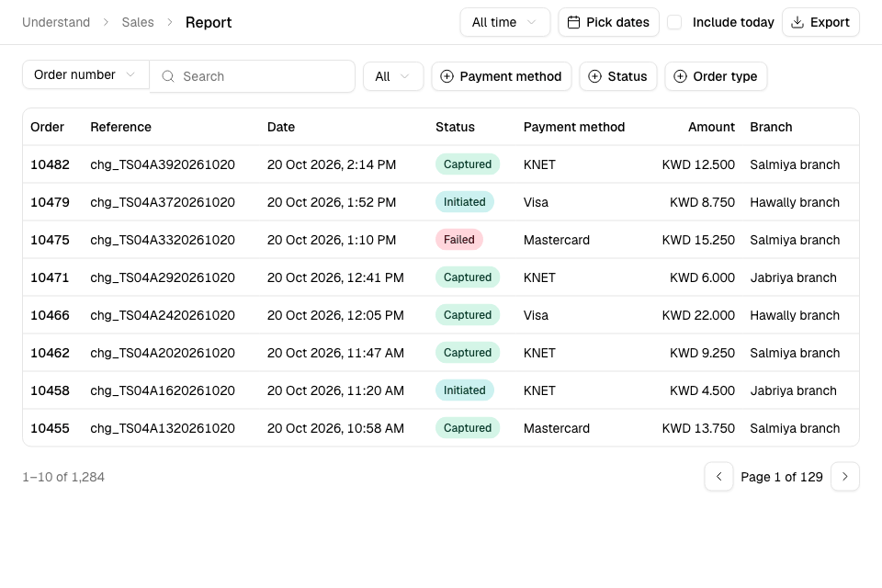Open order 10479
882x588 pixels.
(50, 202)
